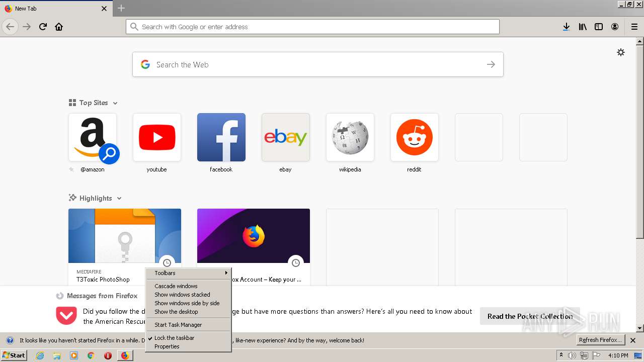The width and height of the screenshot is (644, 362).
Task: Launch media player from taskbar
Action: (74, 355)
